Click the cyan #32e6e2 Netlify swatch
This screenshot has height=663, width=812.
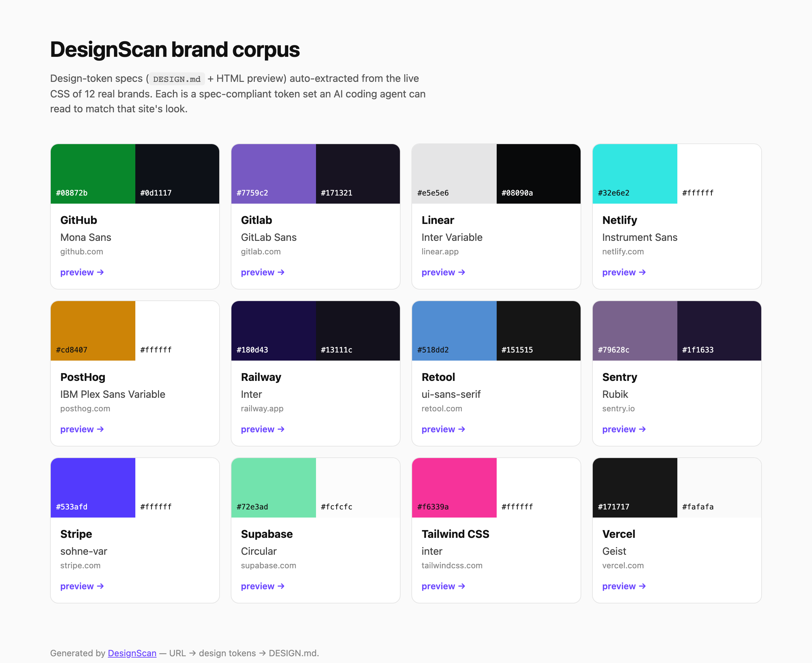point(635,174)
